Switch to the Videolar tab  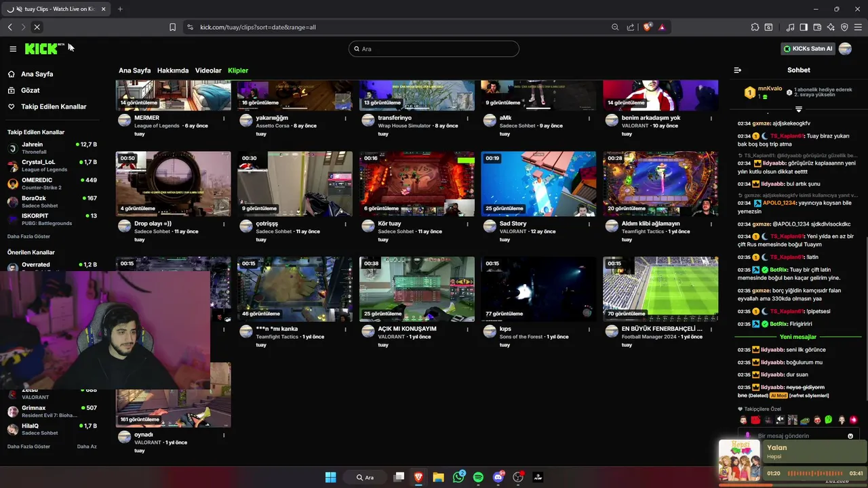point(208,70)
